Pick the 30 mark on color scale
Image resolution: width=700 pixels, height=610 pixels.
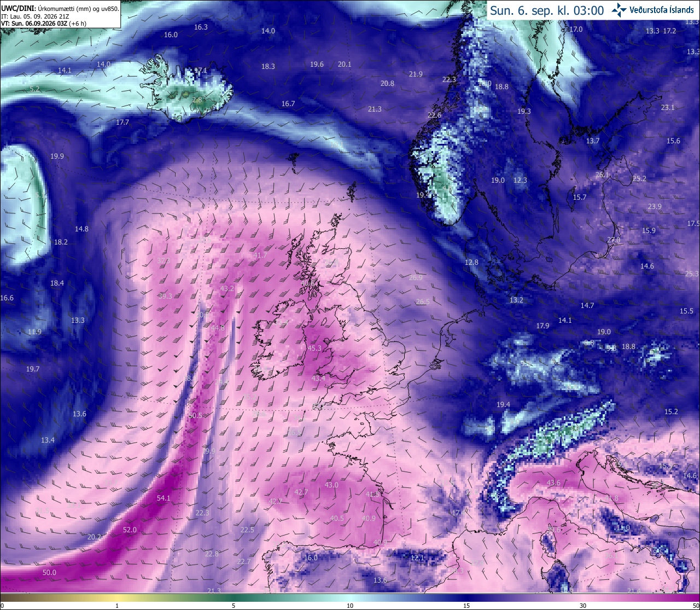click(x=583, y=606)
